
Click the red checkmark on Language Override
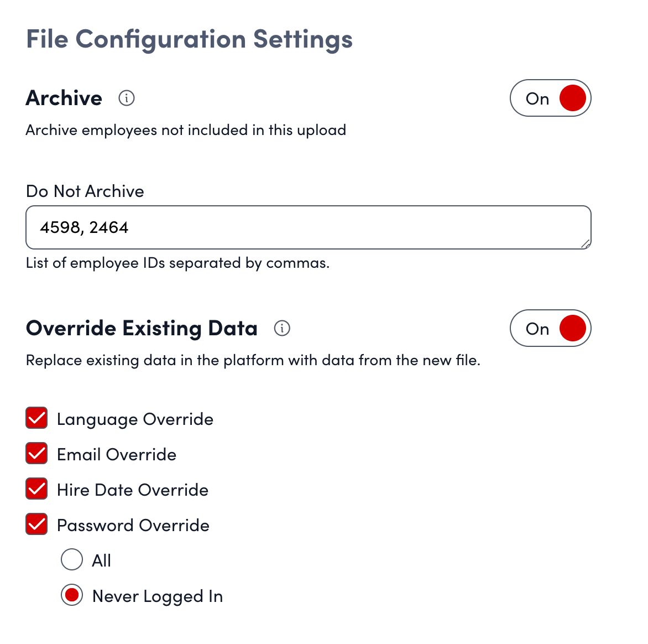pos(36,418)
